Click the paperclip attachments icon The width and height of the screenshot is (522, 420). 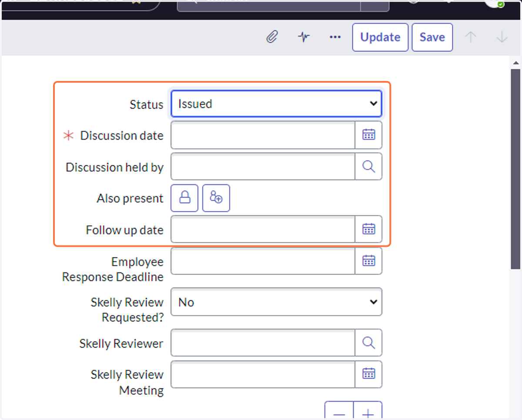[x=272, y=37]
